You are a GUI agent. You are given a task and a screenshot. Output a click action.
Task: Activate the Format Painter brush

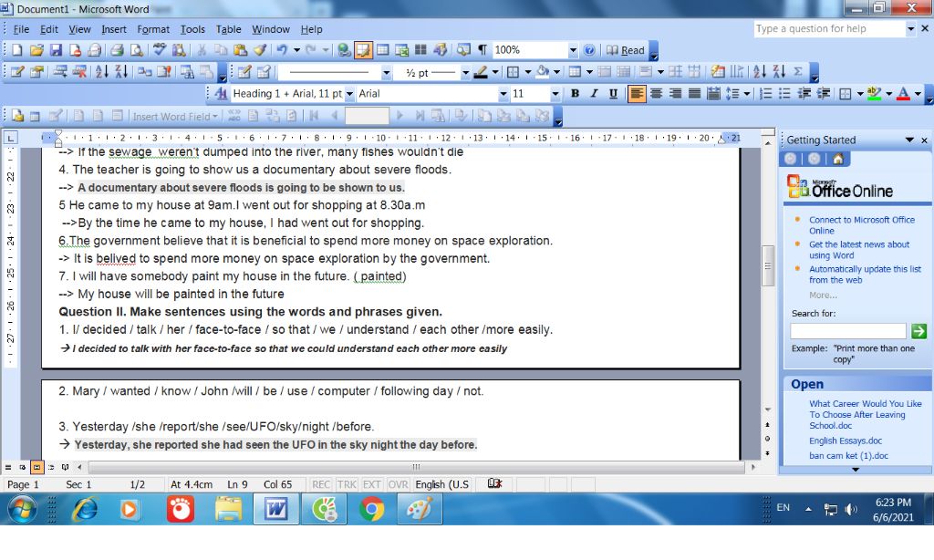pos(260,51)
